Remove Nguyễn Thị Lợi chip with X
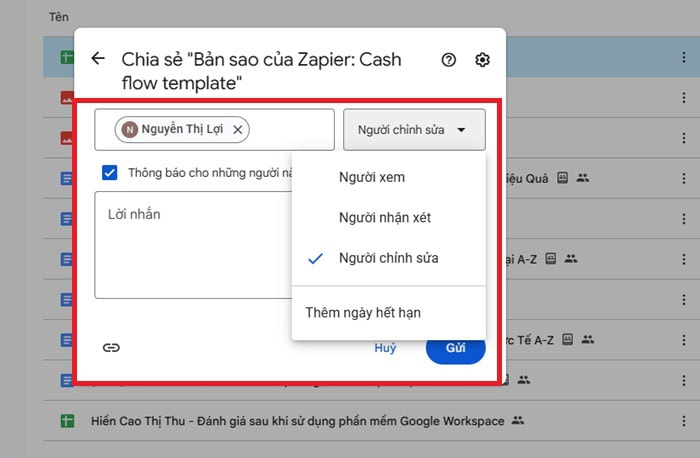The width and height of the screenshot is (700, 458). (x=237, y=130)
